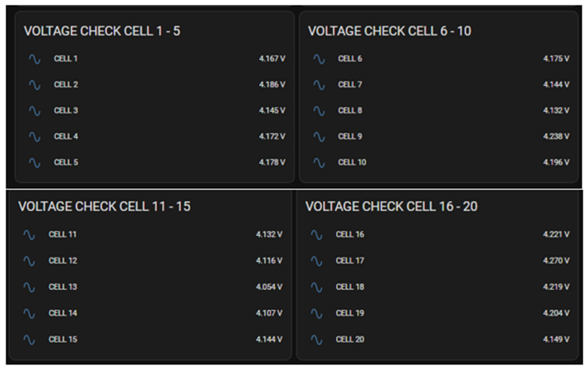Click the VOLTAGE CHECK CELL 1 - 5 heading
The width and height of the screenshot is (588, 370).
(102, 31)
